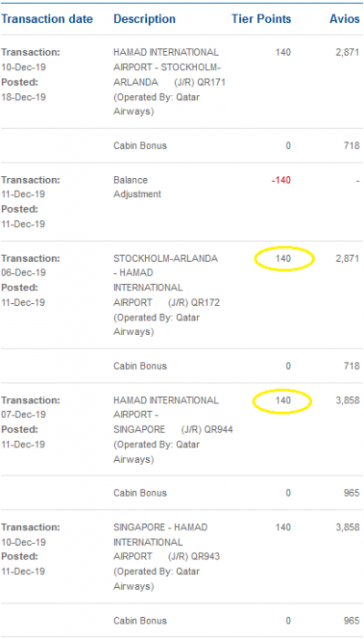
Task: Select the QR943 Singapore to Hamad description
Action: [x=167, y=557]
